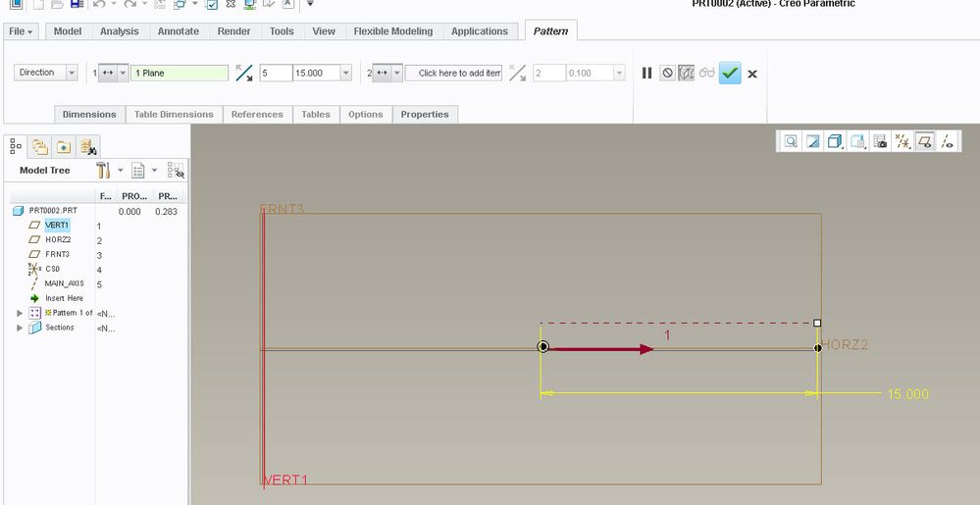980x505 pixels.
Task: Click the Repaint icon in graphics toolbar
Action: [812, 142]
